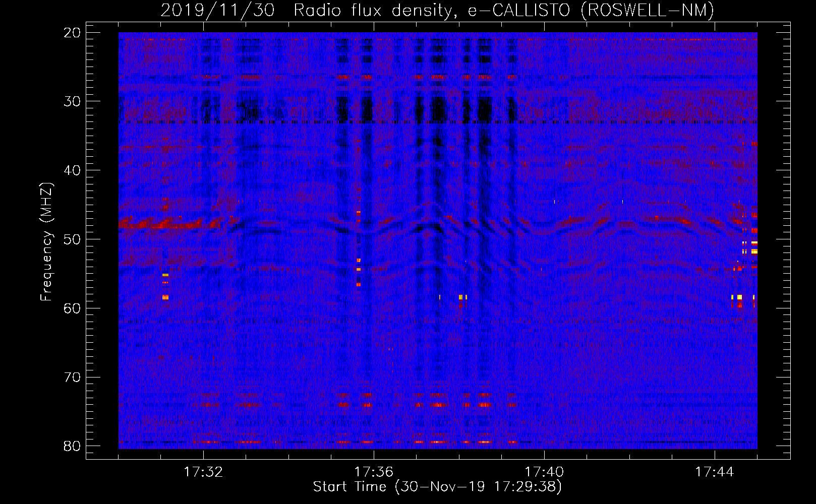
Task: Click the 'Frequency (MHZ)' axis label
Action: click(x=46, y=241)
